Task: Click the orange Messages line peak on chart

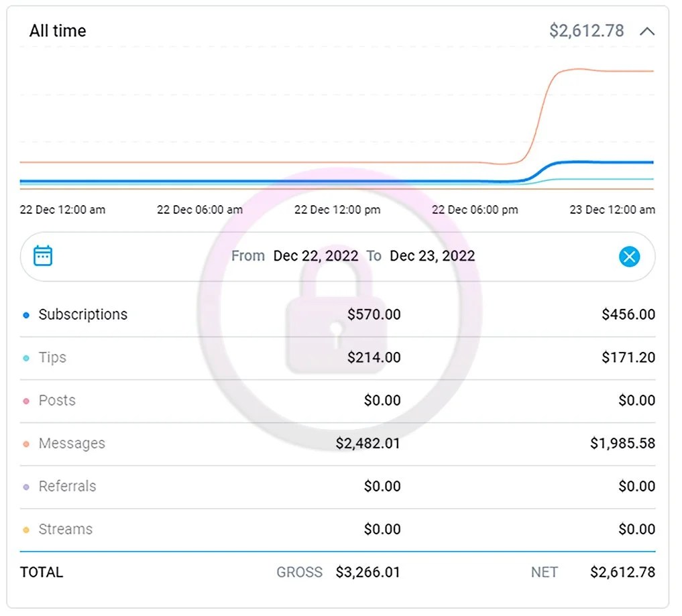Action: [x=574, y=69]
